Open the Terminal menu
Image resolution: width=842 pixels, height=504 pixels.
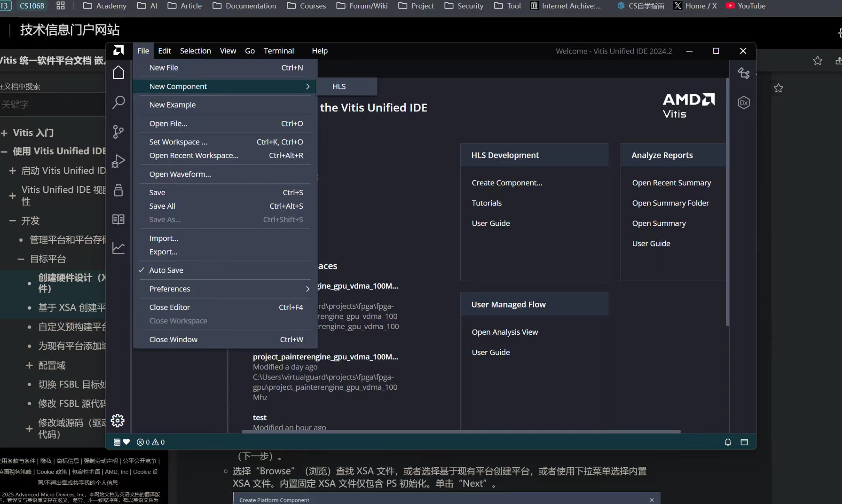pos(279,51)
